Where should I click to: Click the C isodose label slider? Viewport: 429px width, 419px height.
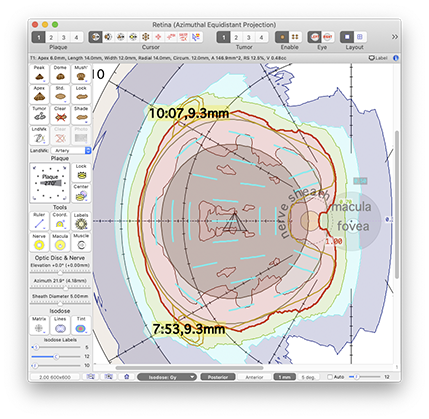click(x=56, y=357)
